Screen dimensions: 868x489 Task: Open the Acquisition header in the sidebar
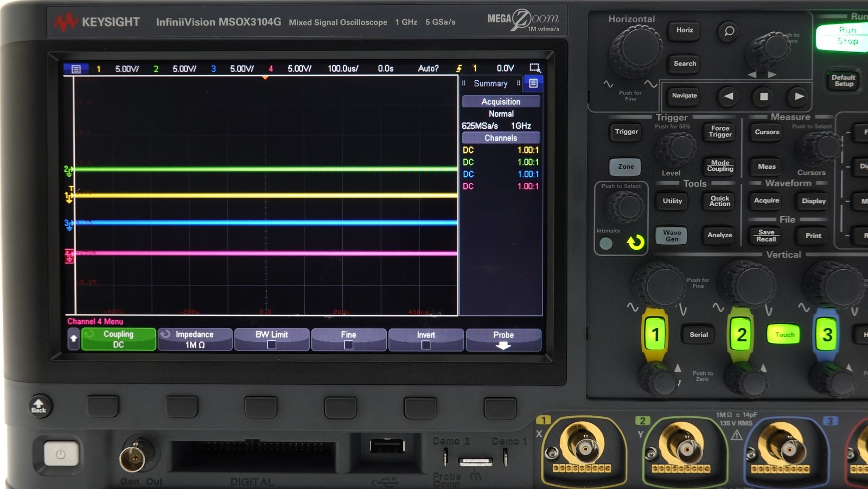(501, 101)
